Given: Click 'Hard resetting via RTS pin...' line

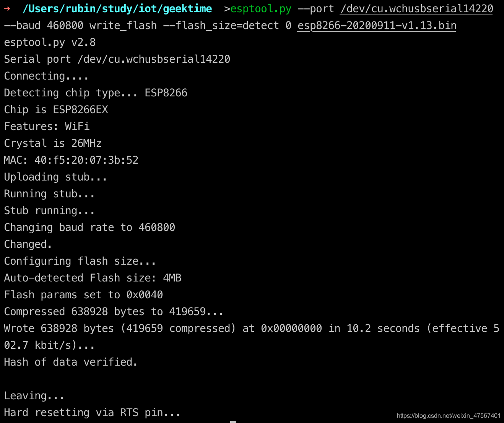Looking at the screenshot, I should [x=92, y=413].
